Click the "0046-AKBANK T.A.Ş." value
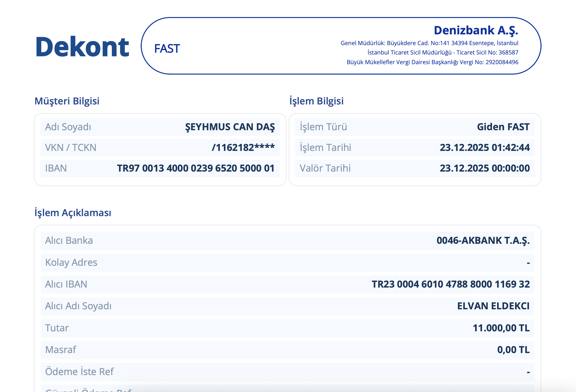 click(x=483, y=241)
